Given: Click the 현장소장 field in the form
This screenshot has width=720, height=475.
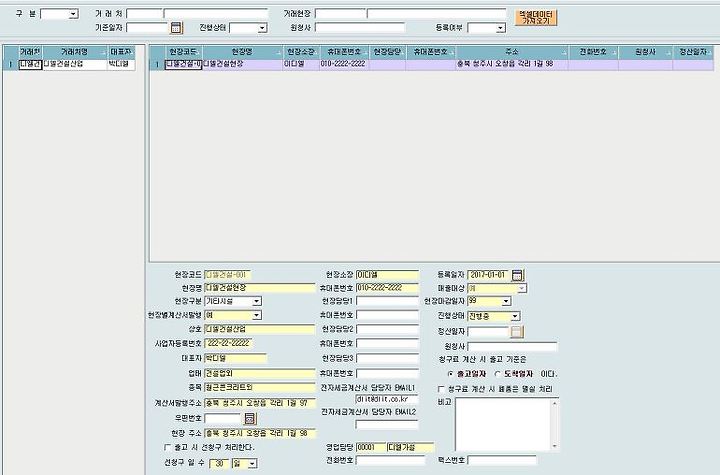Looking at the screenshot, I should tap(388, 275).
